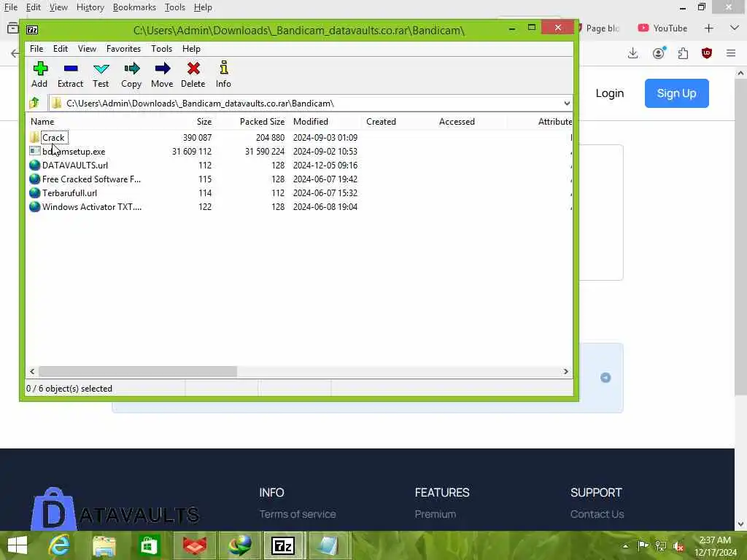Switch to the YouTube browser tab
This screenshot has height=560, width=747.
(663, 28)
